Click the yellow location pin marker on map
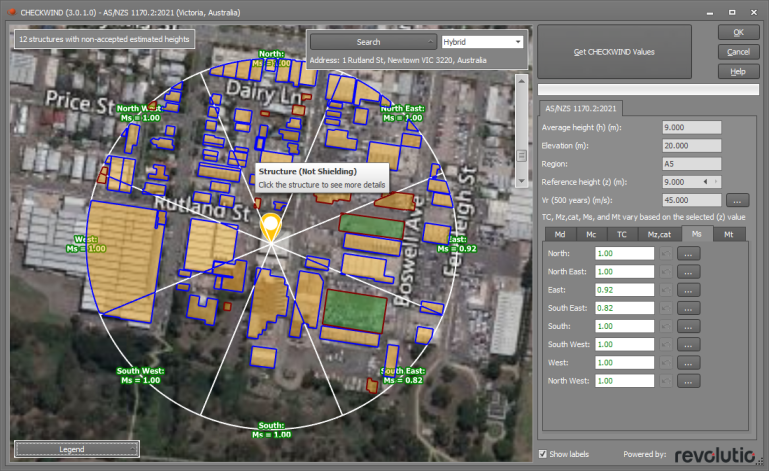Image resolution: width=769 pixels, height=471 pixels. coord(270,227)
